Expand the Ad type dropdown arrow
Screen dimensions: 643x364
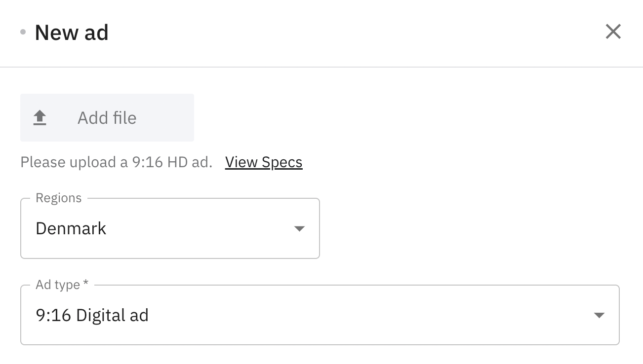coord(599,316)
